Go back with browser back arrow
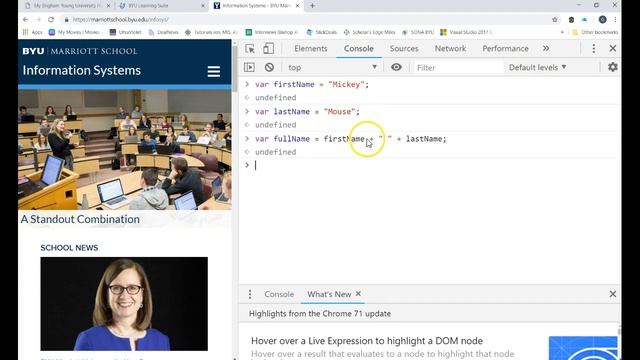 pos(25,19)
